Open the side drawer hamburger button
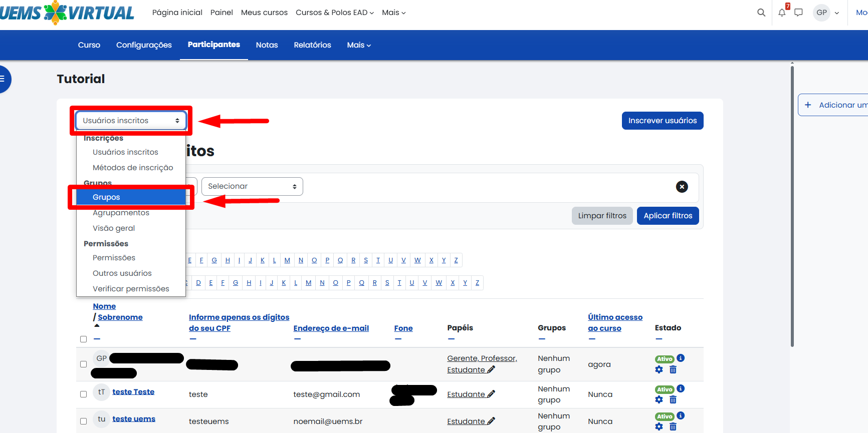 coord(3,79)
